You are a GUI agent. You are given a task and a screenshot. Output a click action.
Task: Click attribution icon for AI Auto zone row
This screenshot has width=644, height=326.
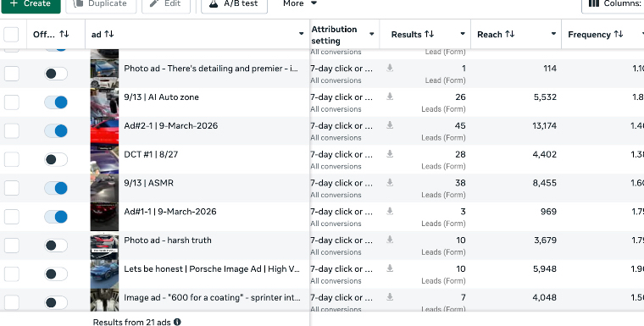click(390, 97)
